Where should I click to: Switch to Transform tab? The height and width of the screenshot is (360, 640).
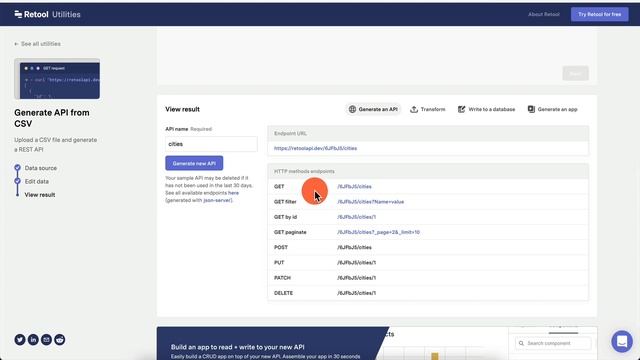click(x=428, y=109)
